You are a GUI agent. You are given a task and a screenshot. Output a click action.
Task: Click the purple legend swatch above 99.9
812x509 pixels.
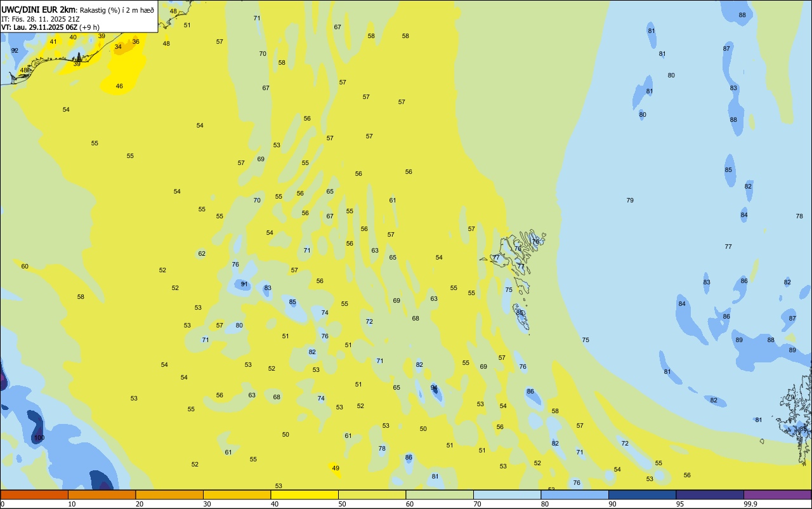[777, 494]
